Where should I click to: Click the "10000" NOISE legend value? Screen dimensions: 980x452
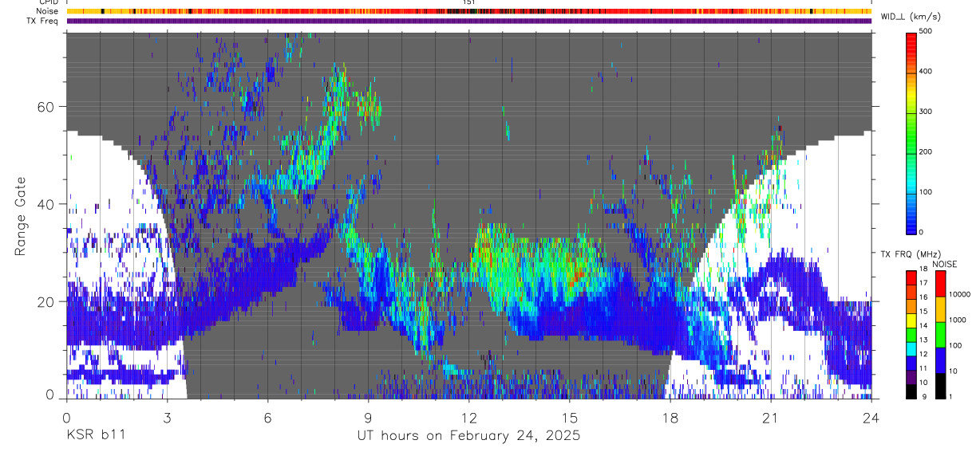tap(960, 295)
